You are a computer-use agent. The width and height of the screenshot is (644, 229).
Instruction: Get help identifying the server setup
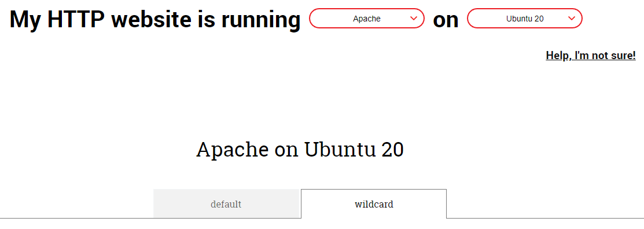pos(591,55)
